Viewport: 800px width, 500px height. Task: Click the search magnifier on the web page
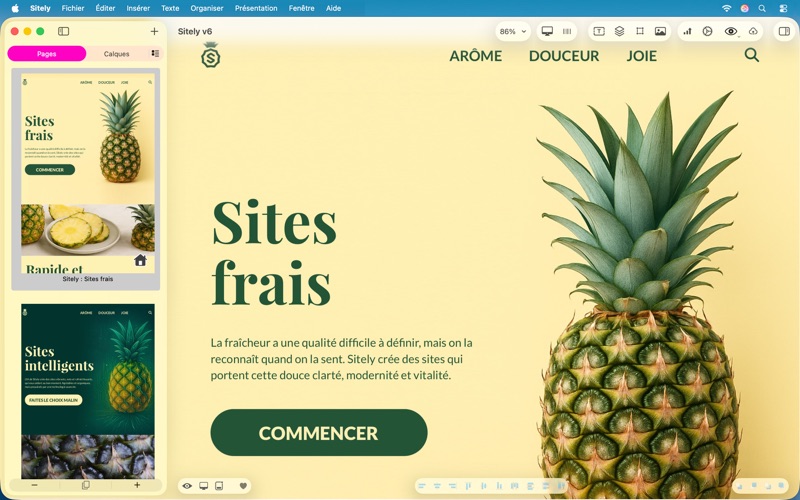(752, 55)
